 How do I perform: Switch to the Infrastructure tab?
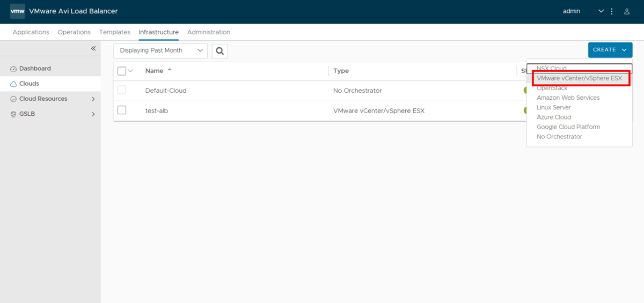click(x=159, y=32)
